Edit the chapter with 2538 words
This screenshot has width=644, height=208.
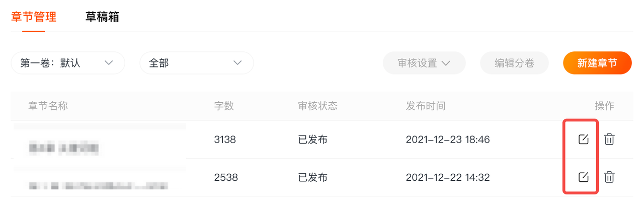point(583,177)
